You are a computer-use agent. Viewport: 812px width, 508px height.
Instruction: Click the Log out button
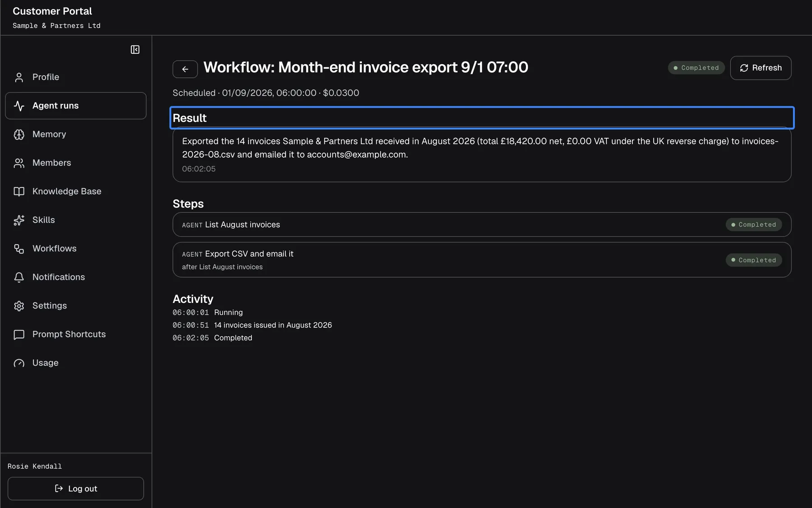coord(76,489)
